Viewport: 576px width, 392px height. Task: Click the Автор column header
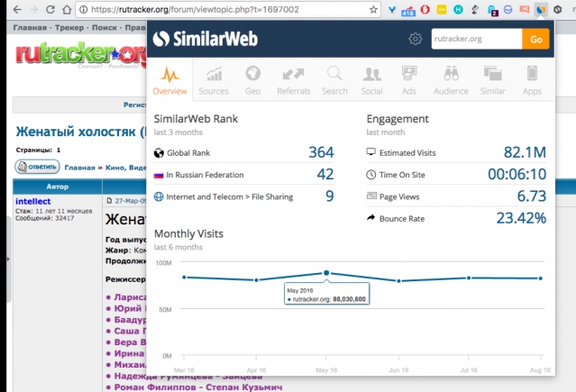pyautogui.click(x=58, y=187)
